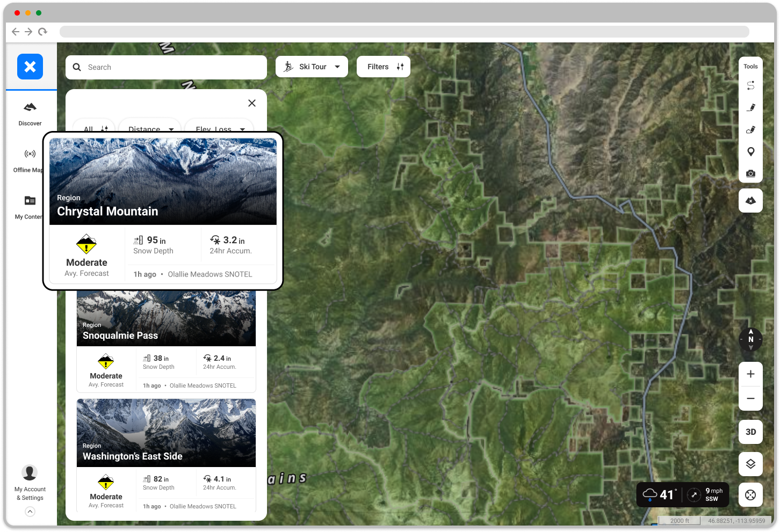Select the All filter chip
The width and height of the screenshot is (780, 532).
pyautogui.click(x=94, y=127)
